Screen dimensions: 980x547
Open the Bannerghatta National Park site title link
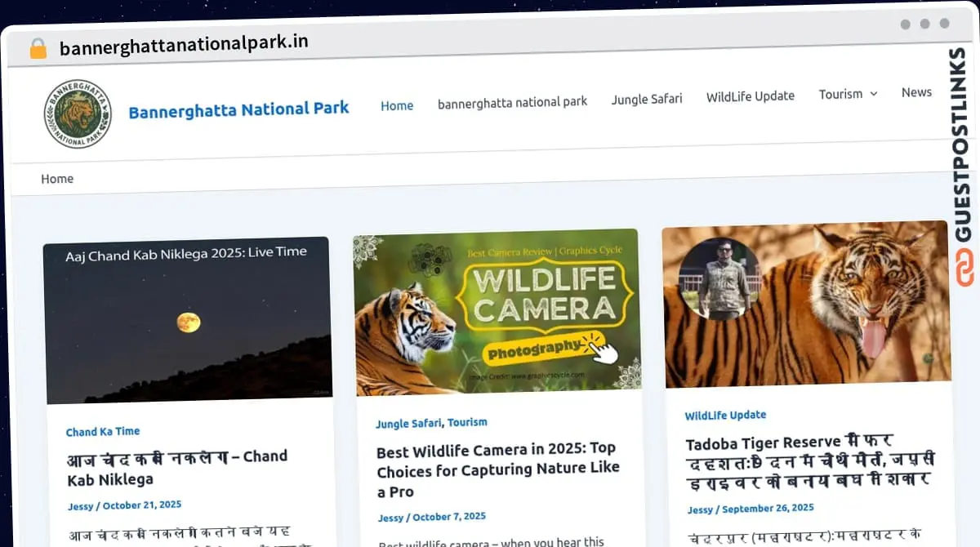coord(238,109)
